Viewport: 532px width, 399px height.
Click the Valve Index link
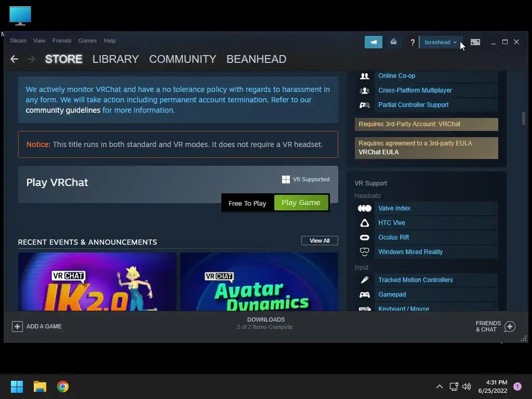click(x=394, y=208)
